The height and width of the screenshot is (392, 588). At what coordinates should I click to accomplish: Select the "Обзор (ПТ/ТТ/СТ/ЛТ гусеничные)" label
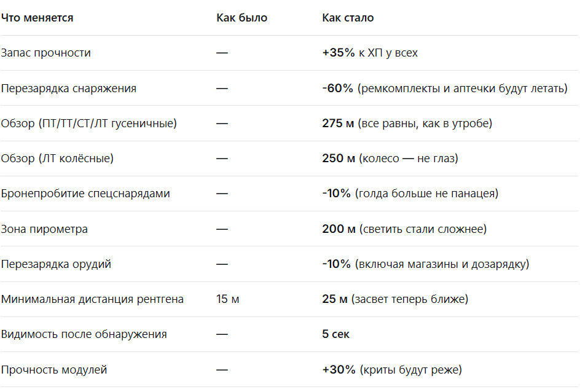pos(88,123)
